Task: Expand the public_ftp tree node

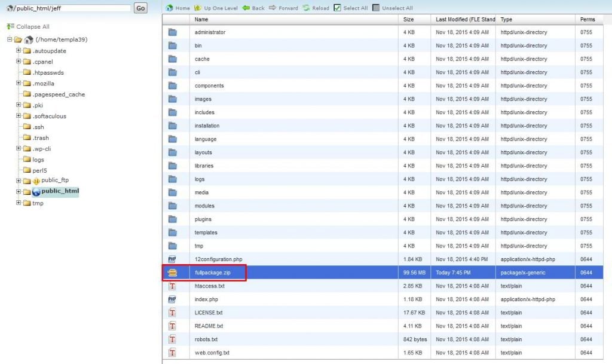Action: [x=19, y=181]
